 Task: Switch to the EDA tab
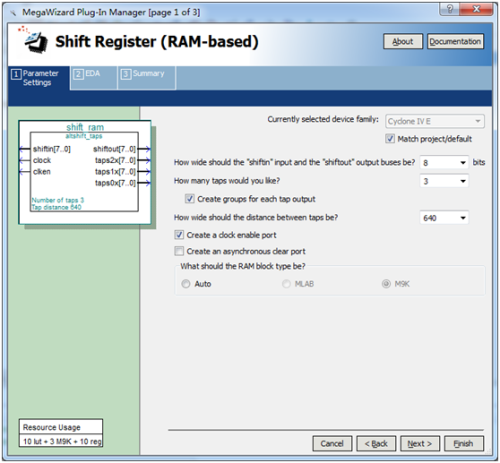coord(94,77)
